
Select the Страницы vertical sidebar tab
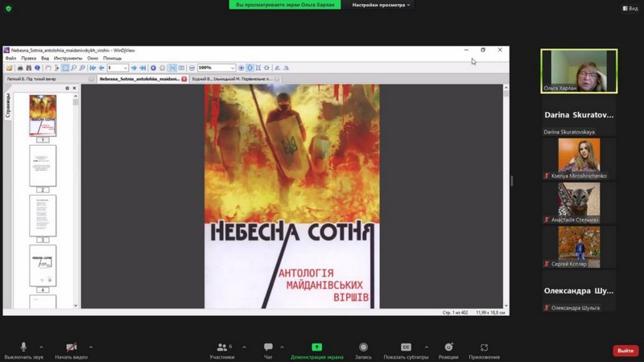pyautogui.click(x=8, y=105)
